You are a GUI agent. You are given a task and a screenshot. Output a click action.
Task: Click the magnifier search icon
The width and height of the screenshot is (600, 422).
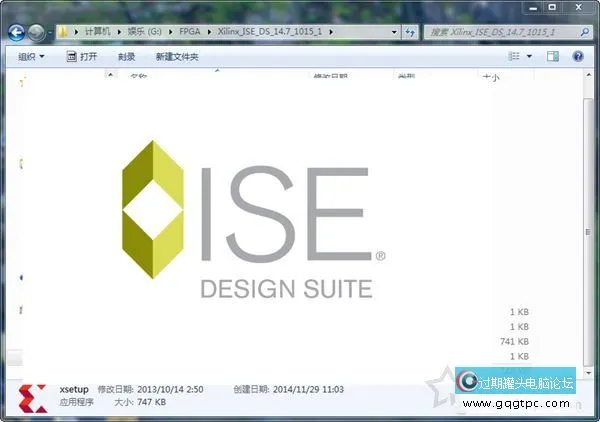pyautogui.click(x=584, y=32)
